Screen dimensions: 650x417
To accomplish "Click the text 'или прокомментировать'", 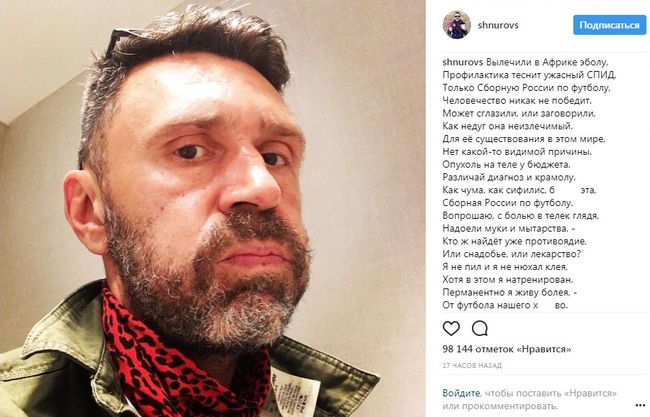I will pyautogui.click(x=500, y=405).
